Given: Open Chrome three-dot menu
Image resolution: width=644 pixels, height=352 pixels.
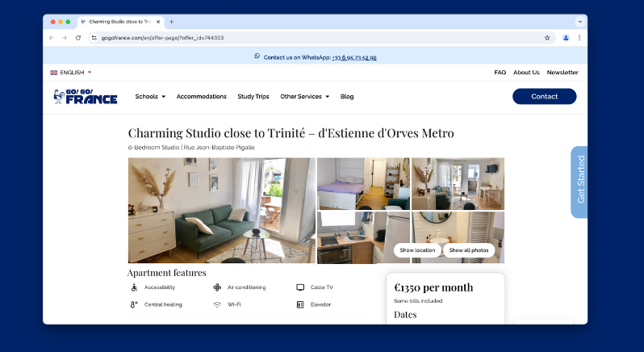Looking at the screenshot, I should coord(579,38).
